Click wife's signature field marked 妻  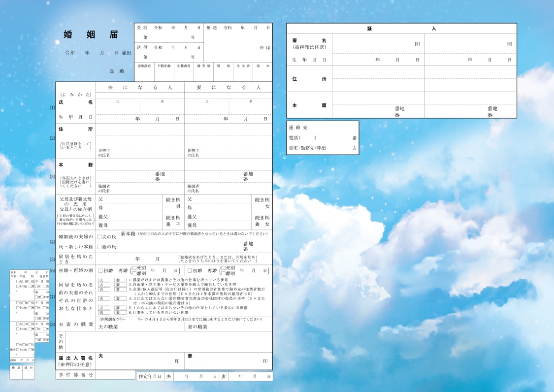pos(228,361)
